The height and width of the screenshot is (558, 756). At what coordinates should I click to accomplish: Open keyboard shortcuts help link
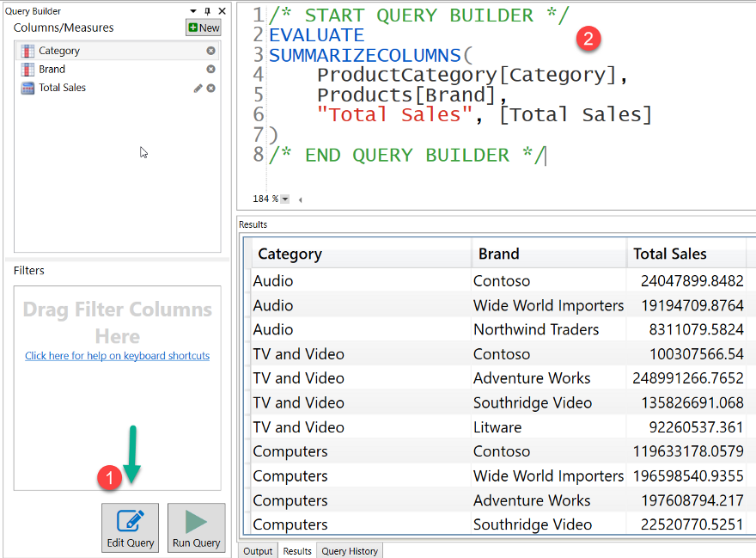tap(117, 356)
